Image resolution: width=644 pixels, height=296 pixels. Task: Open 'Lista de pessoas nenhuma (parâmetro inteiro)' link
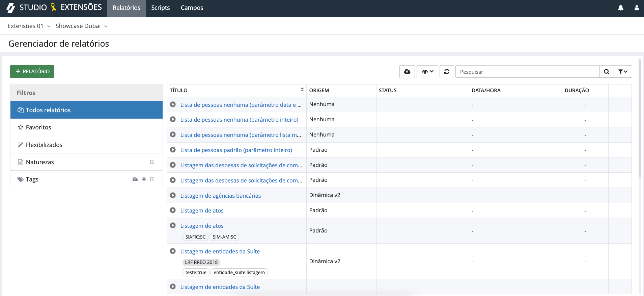pyautogui.click(x=240, y=120)
